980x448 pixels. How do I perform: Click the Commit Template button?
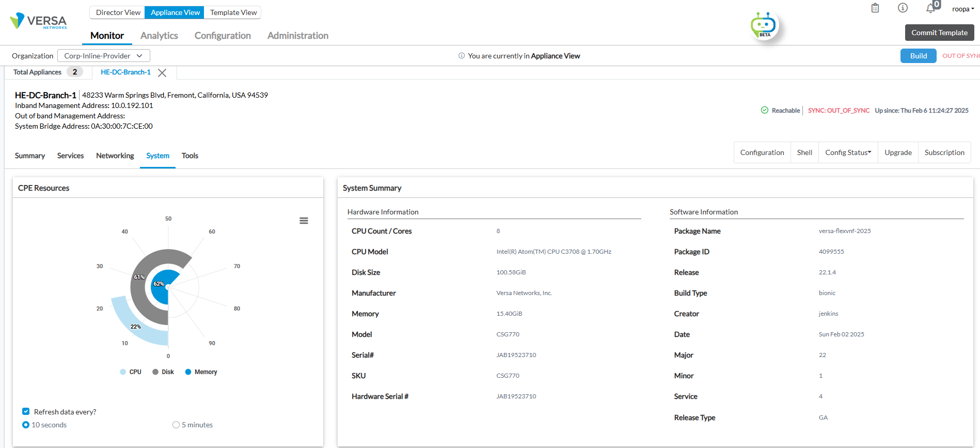pos(939,33)
